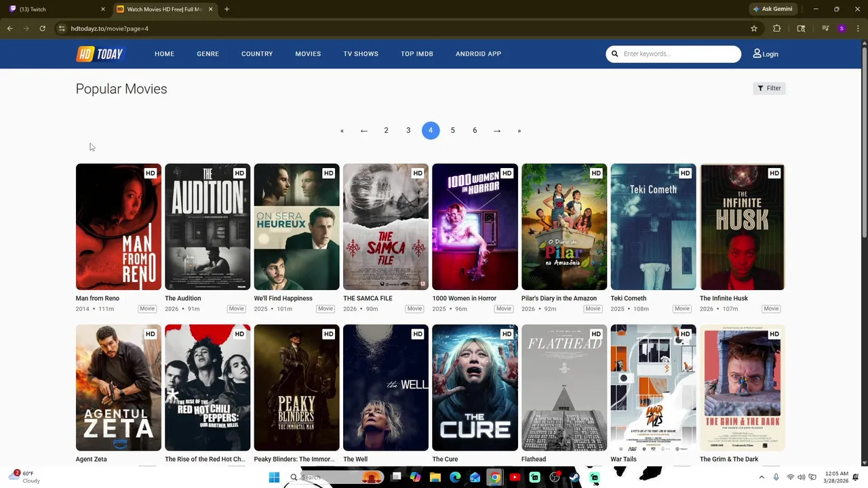
Task: Open the Filter funnel button
Action: [x=770, y=88]
